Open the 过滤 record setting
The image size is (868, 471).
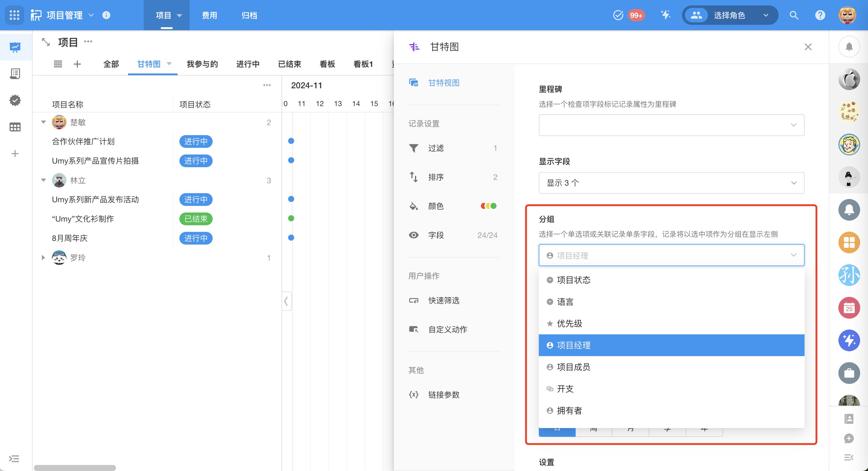(x=454, y=148)
